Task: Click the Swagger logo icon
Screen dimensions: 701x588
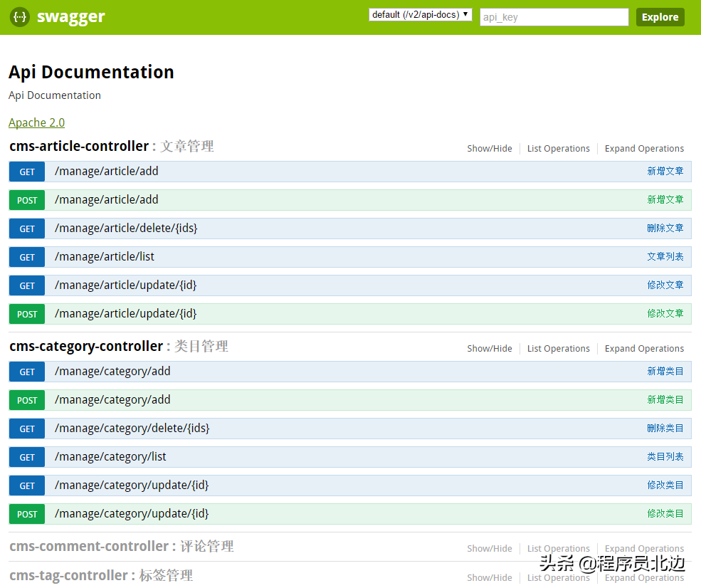Action: coord(19,17)
